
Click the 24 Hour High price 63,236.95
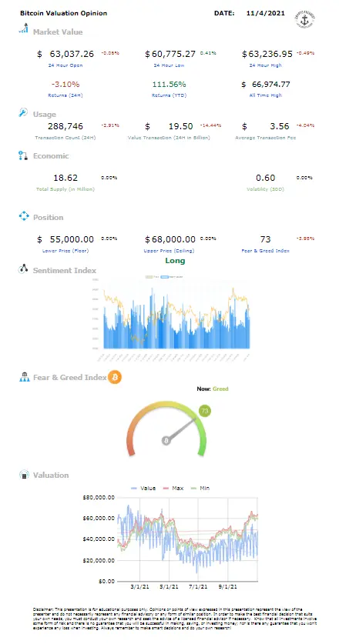[270, 54]
